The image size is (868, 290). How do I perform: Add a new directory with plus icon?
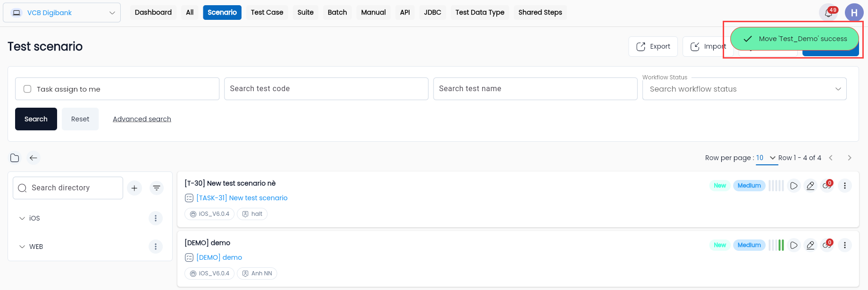click(x=134, y=188)
